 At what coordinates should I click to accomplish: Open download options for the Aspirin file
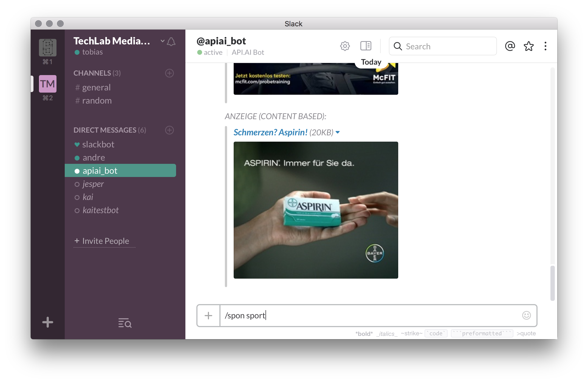click(x=338, y=132)
